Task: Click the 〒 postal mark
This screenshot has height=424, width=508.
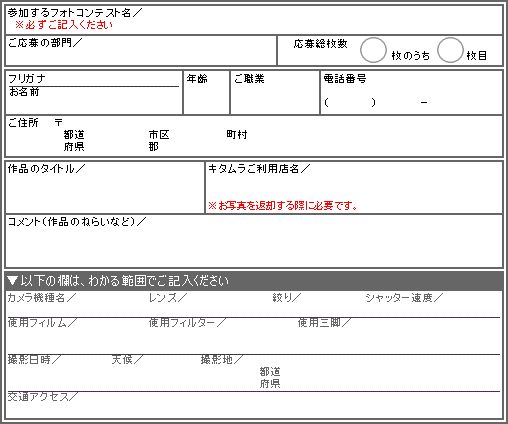Action: (59, 122)
